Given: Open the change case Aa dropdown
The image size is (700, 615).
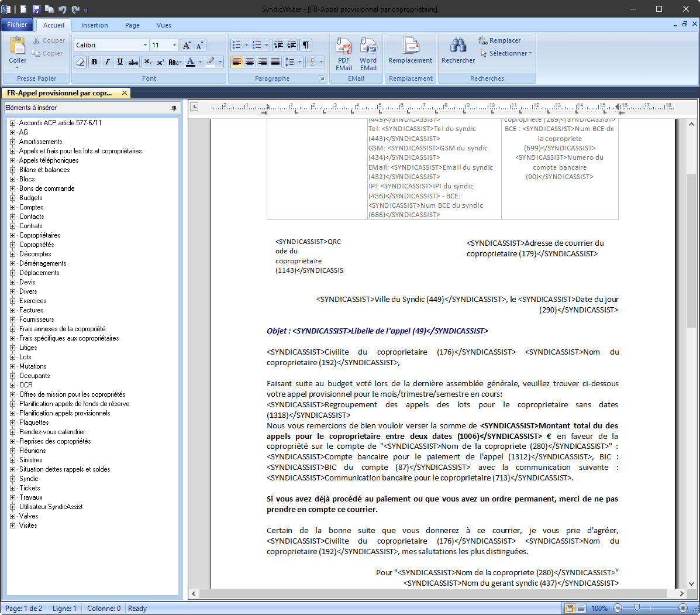Looking at the screenshot, I should [175, 62].
